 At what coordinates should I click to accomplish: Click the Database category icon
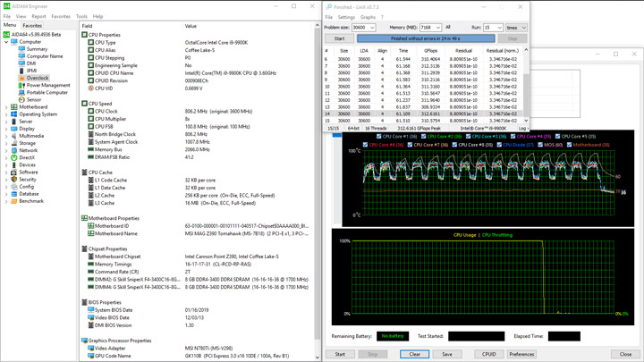point(14,194)
